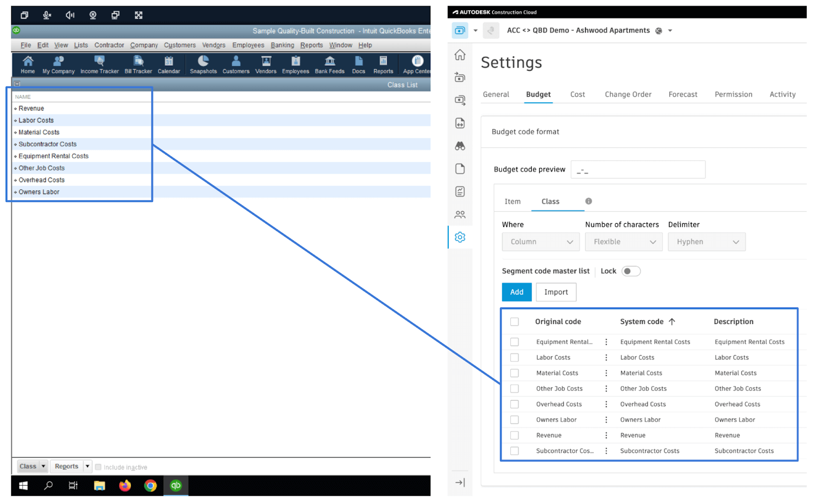Collapse the Autodesk sidebar with arrow icon
This screenshot has width=814, height=504.
click(x=460, y=482)
